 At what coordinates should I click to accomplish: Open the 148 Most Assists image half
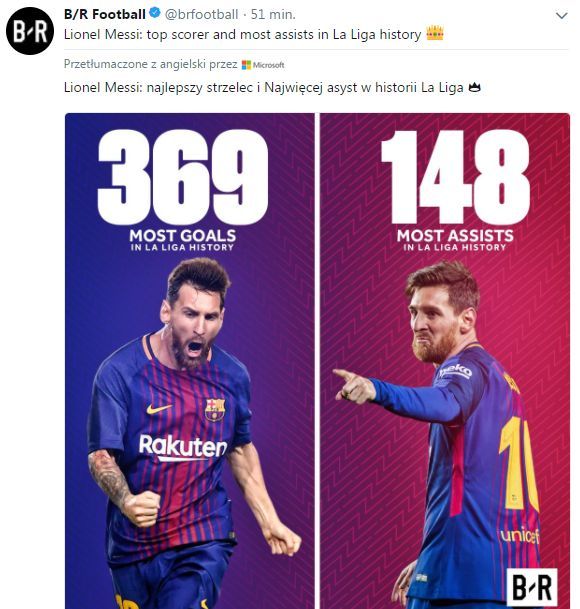pyautogui.click(x=445, y=361)
